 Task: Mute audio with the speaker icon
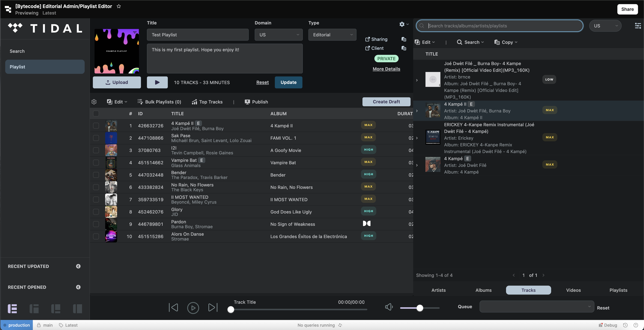click(x=389, y=307)
